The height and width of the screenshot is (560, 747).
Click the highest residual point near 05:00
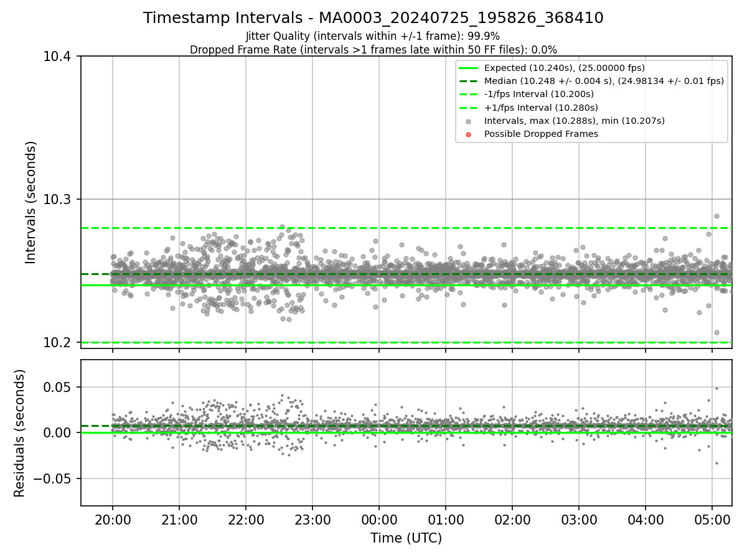pyautogui.click(x=716, y=388)
